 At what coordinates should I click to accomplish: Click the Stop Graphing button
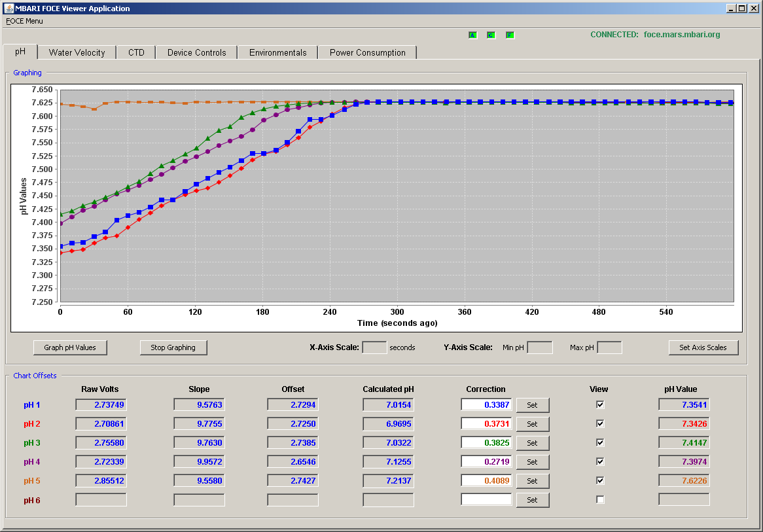coord(173,347)
